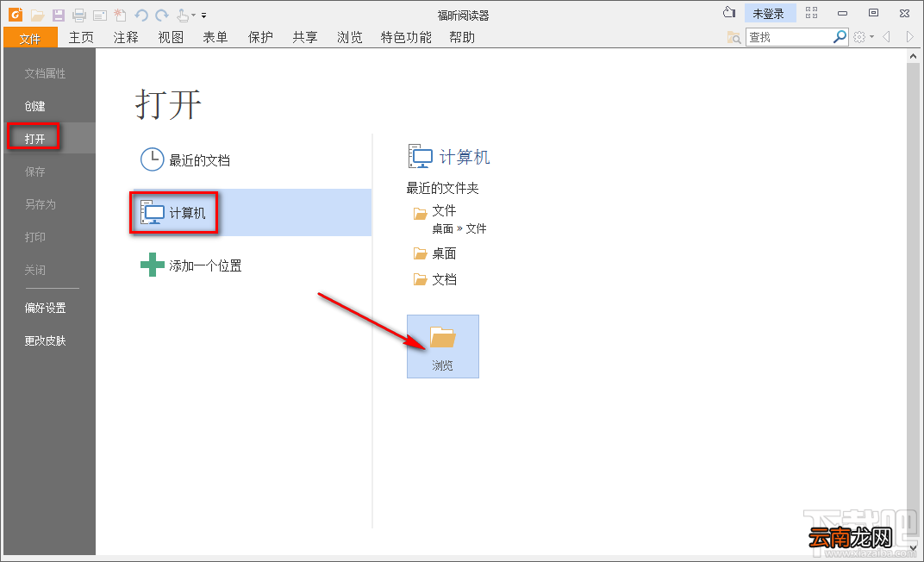This screenshot has width=924, height=562.
Task: Click the open folder icon in quick toolbar
Action: coord(38,15)
